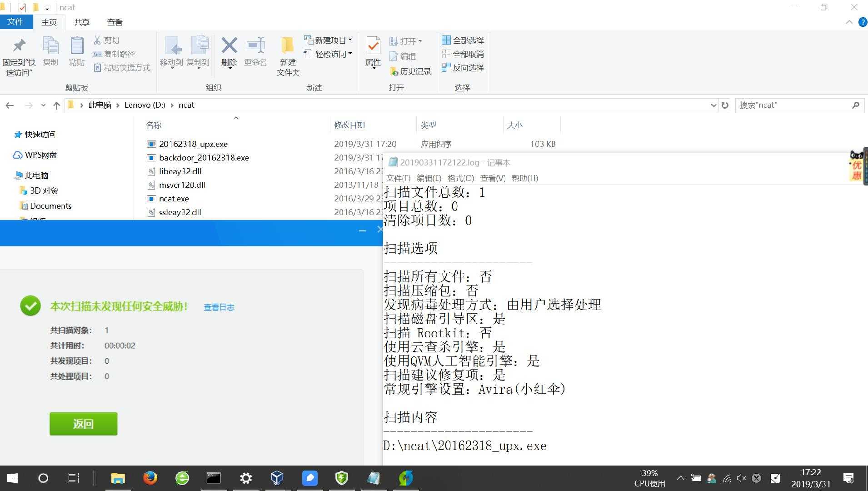Screen dimensions: 868x491
Task: Click Select none in the ribbon
Action: point(463,54)
